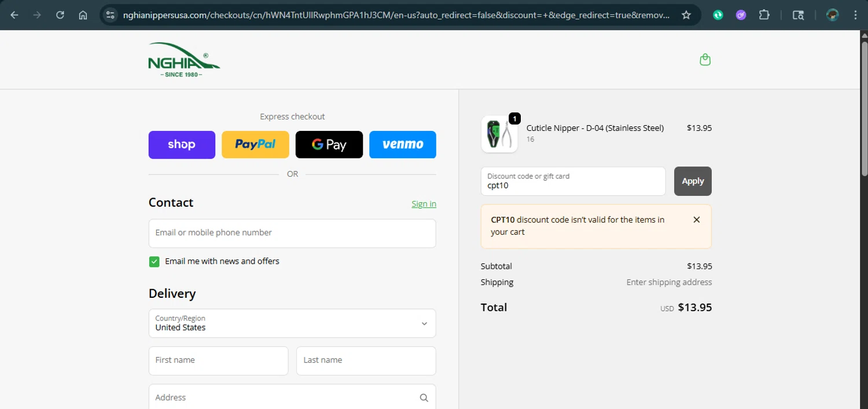Open the Cuticle Nipper product thumbnail
The height and width of the screenshot is (409, 868).
tap(499, 134)
